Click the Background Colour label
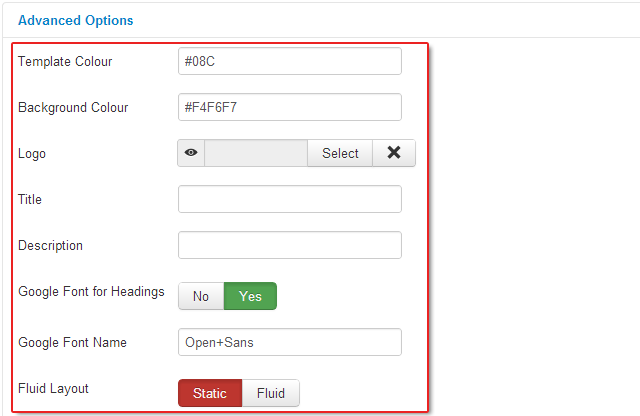 click(x=73, y=108)
